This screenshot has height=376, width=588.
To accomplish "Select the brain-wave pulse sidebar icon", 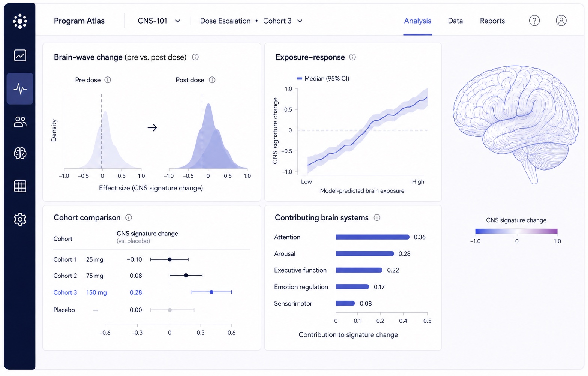I will click(20, 89).
